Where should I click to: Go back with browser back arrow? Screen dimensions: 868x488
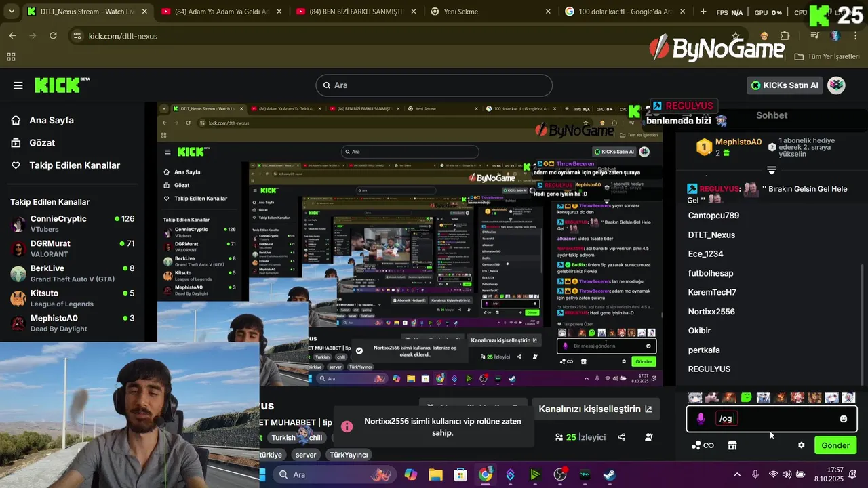[12, 35]
